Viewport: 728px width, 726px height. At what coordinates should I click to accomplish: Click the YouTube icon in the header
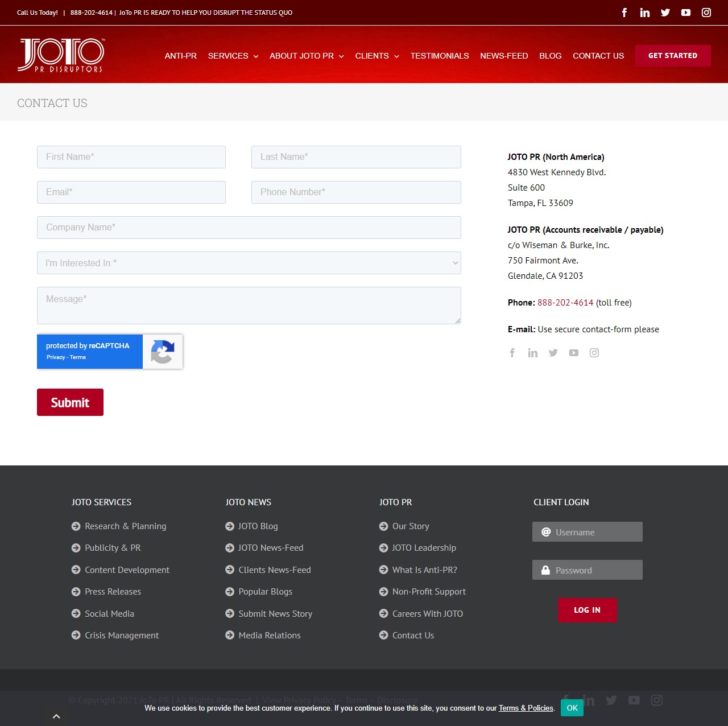coord(686,12)
